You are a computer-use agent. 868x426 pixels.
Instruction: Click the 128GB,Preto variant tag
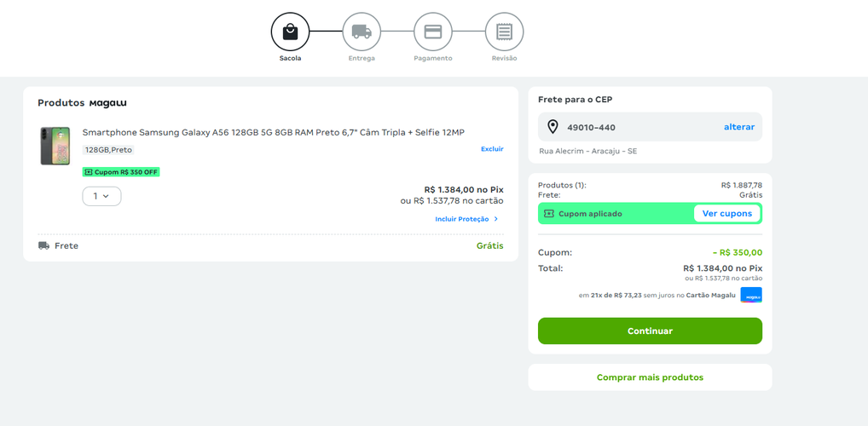coord(108,150)
